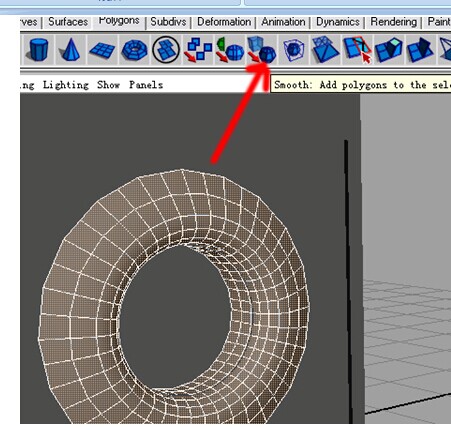Apply Smooth to the selected polygon

tap(262, 50)
